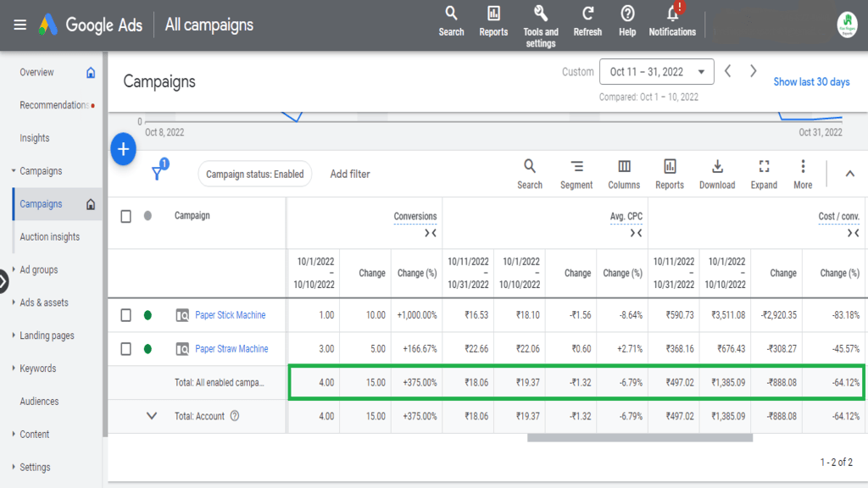This screenshot has width=868, height=488.
Task: Check the Paper Stick Machine row
Action: tap(125, 315)
